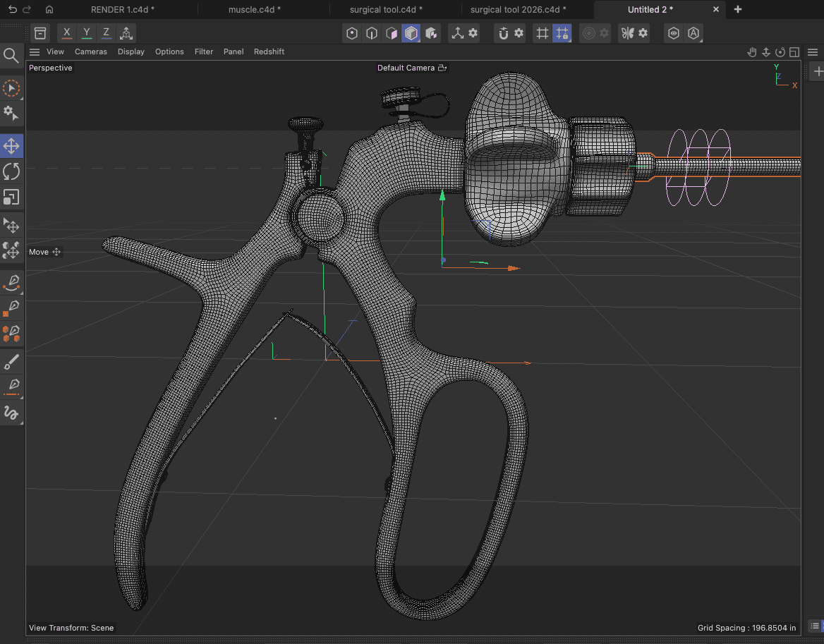The width and height of the screenshot is (824, 644).
Task: Open the Display menu
Action: 131,51
